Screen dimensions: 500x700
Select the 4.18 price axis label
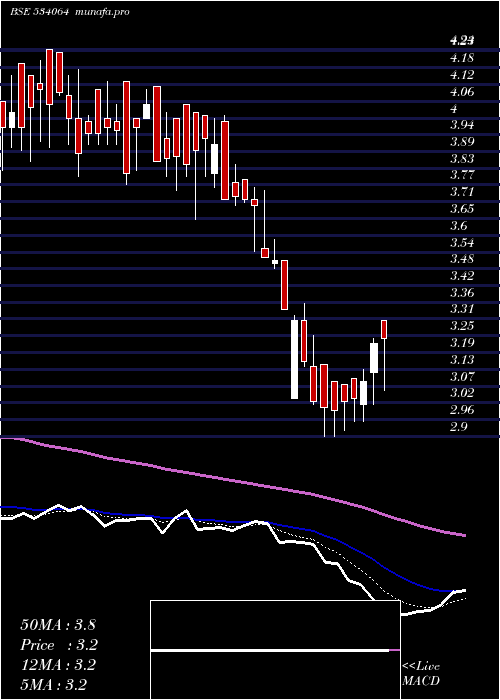pyautogui.click(x=462, y=58)
